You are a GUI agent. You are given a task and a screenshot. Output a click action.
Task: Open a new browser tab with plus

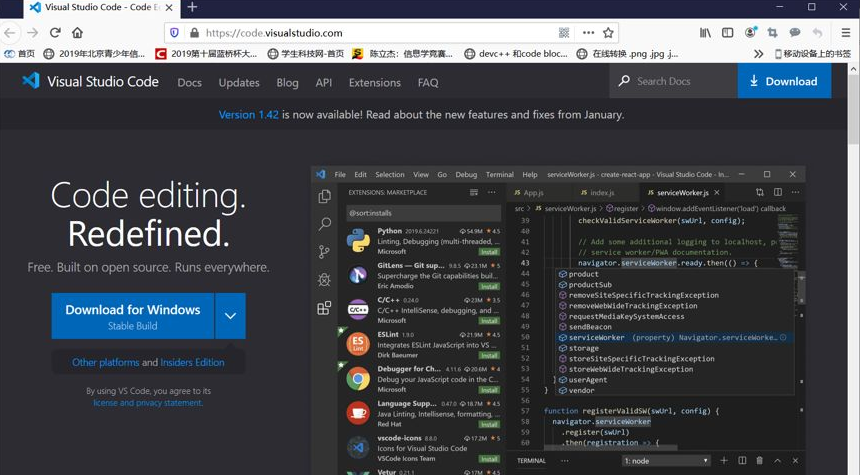point(192,7)
